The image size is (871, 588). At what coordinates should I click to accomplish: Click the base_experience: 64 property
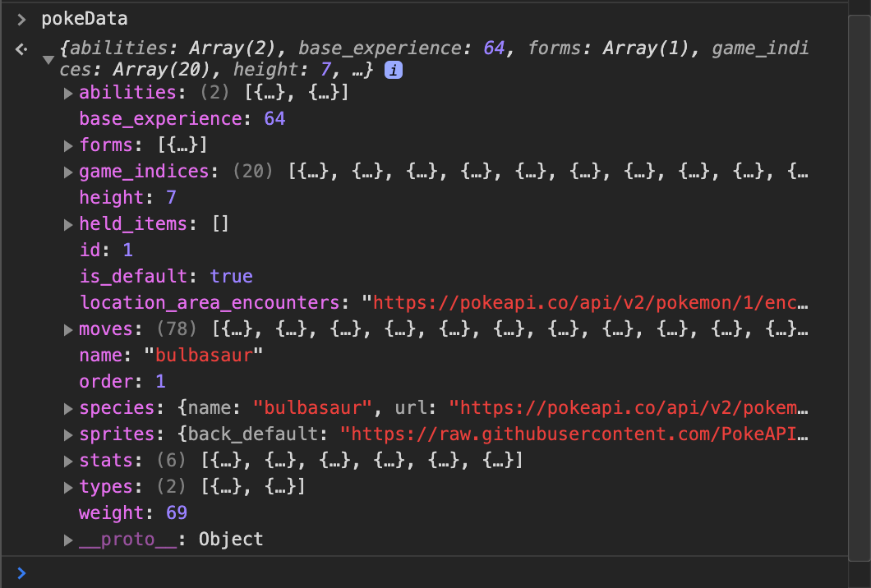pos(182,119)
